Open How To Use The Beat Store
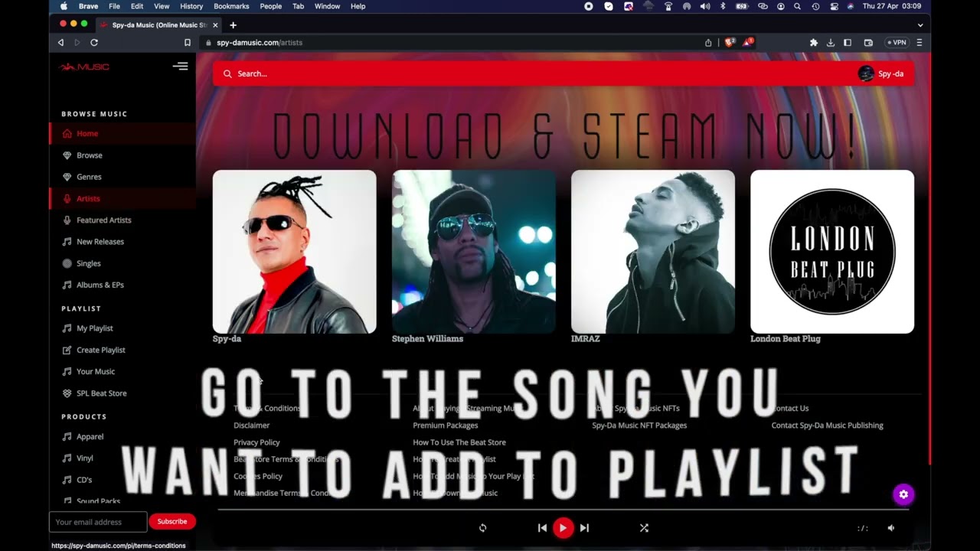This screenshot has width=980, height=551. (x=459, y=442)
